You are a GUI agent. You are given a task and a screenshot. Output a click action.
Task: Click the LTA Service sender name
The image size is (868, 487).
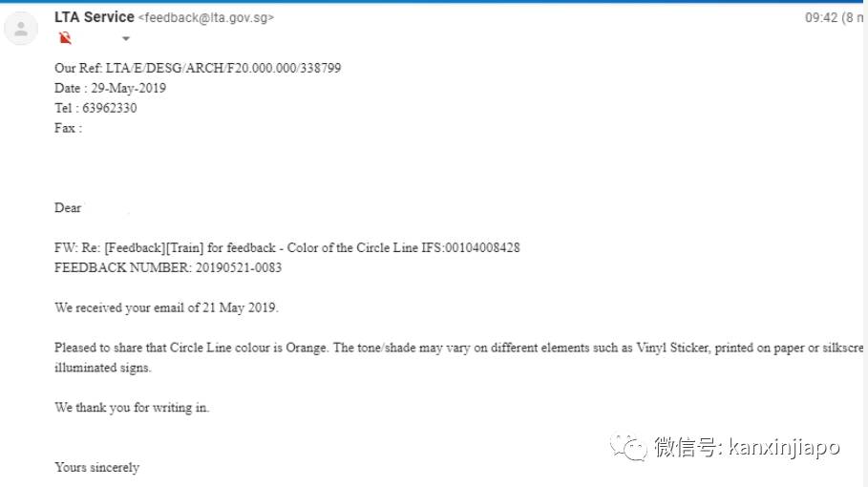point(95,17)
